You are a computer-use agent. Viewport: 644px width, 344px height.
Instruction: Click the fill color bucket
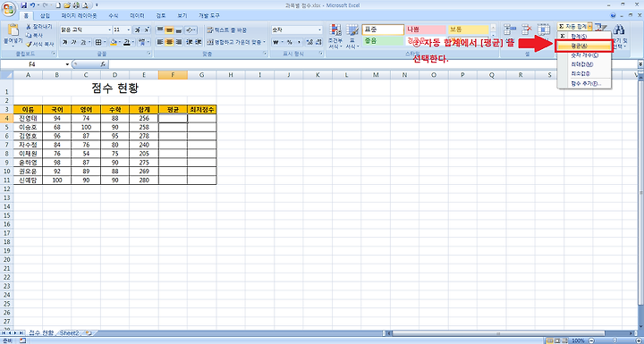(114, 42)
